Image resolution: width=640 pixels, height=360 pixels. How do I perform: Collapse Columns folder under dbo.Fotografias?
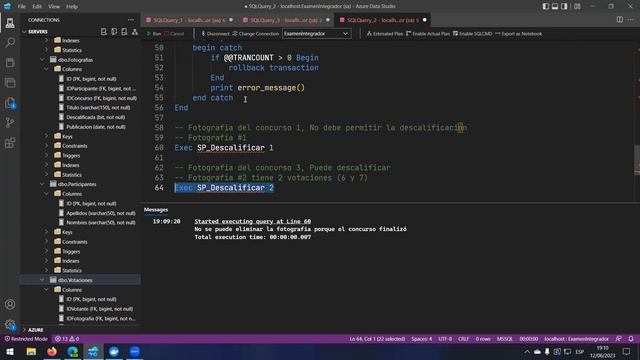47,69
